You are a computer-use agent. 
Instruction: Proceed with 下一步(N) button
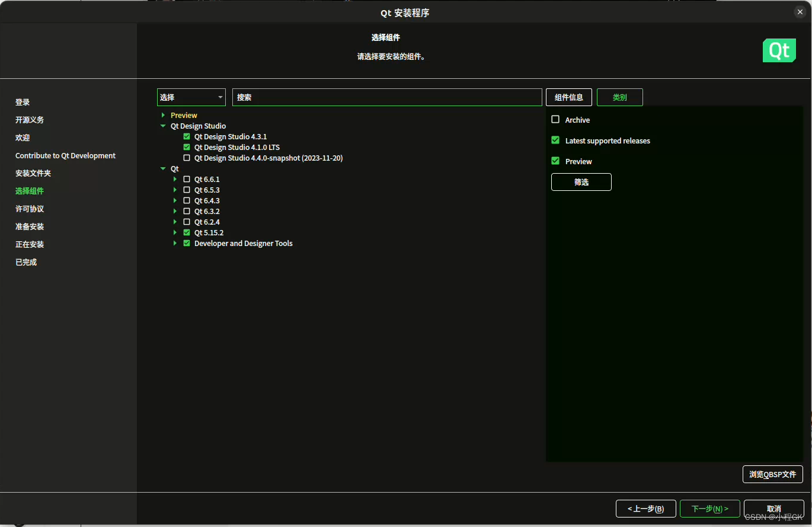click(x=710, y=509)
